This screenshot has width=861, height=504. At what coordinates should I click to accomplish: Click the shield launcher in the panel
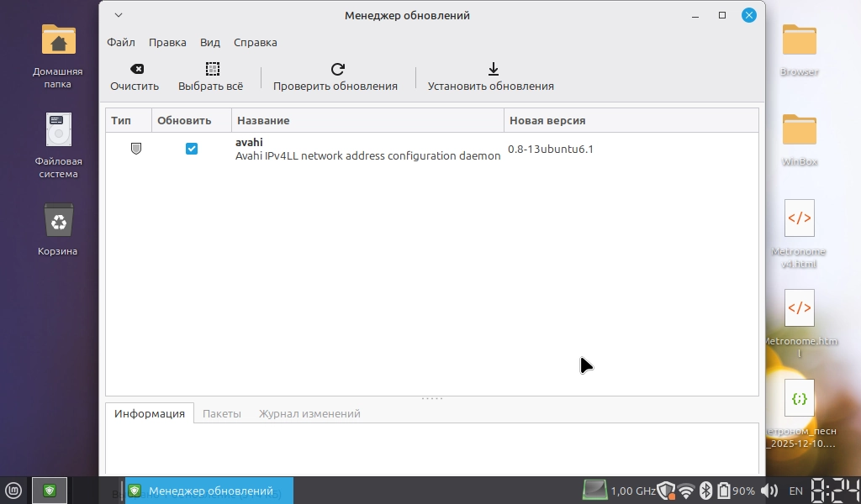50,491
